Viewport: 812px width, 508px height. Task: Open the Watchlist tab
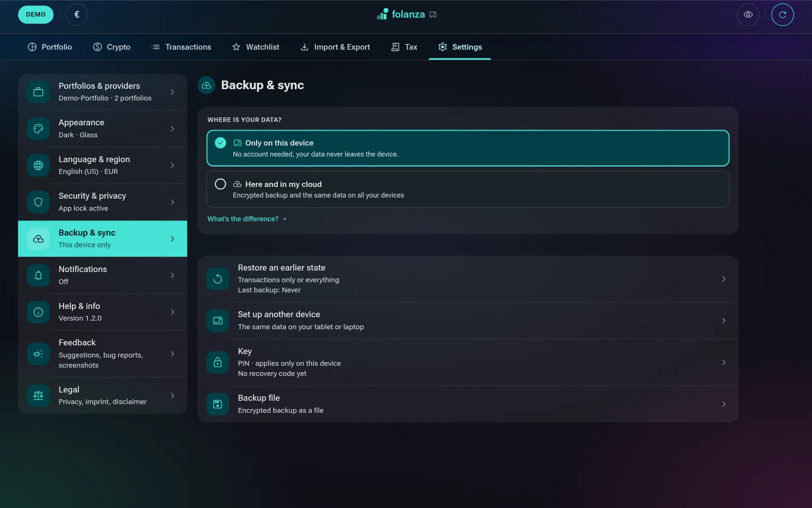point(256,47)
